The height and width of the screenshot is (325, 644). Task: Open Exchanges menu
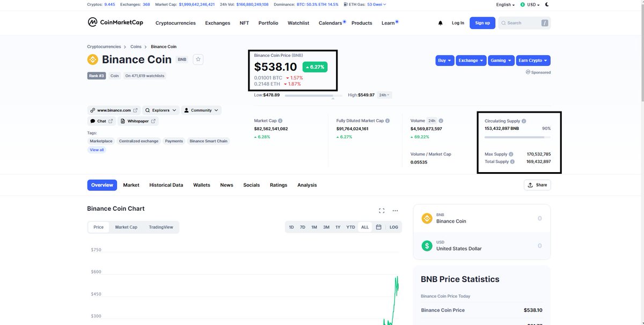tap(217, 23)
